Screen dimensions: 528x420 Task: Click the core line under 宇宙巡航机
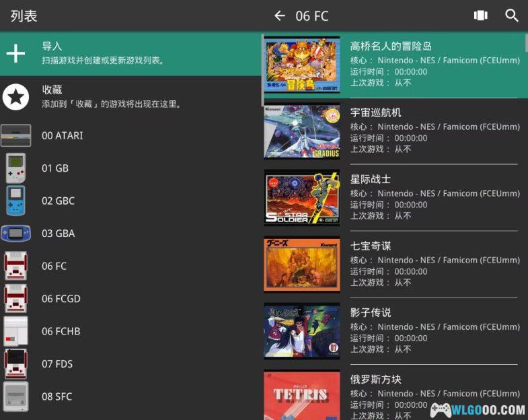[435, 127]
